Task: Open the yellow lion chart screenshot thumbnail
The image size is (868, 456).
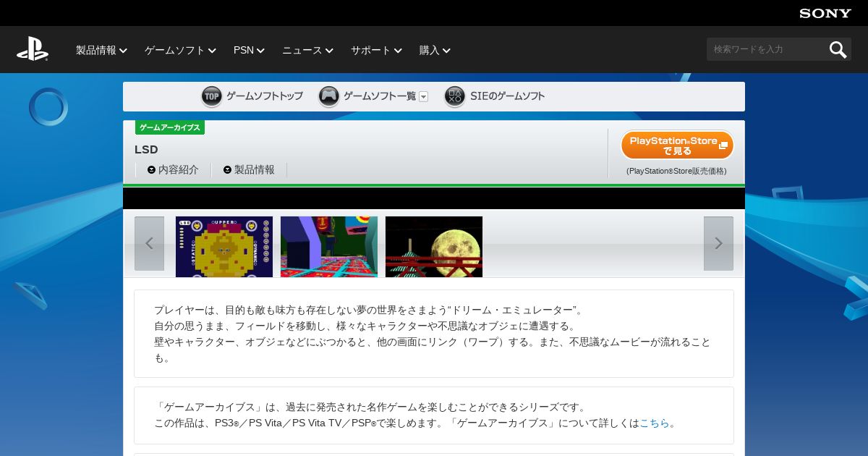Action: point(224,247)
